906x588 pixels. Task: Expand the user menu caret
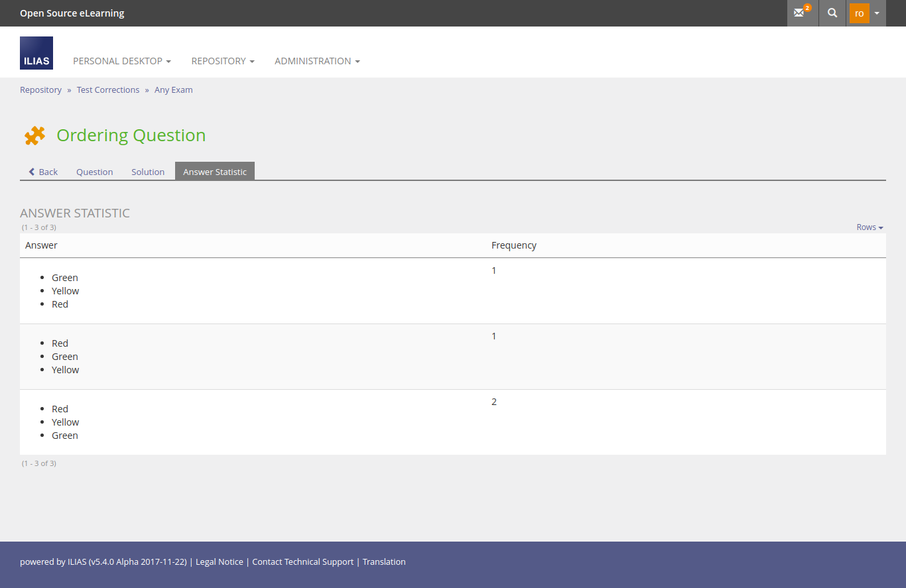click(x=877, y=13)
